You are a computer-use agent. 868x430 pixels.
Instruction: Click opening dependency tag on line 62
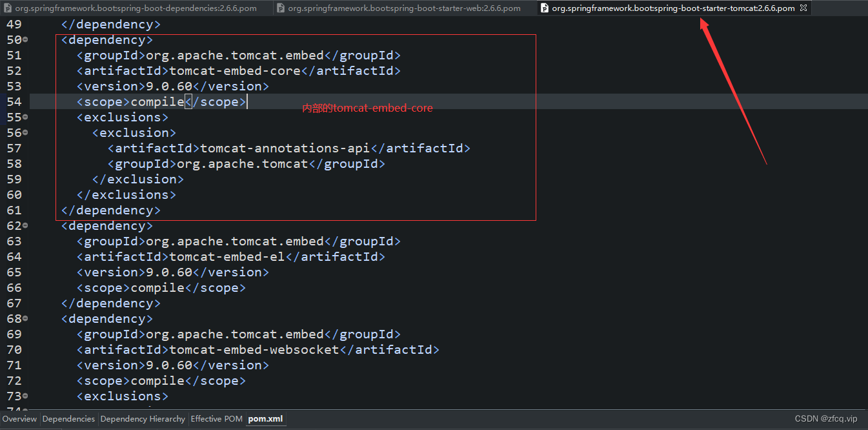(x=107, y=225)
